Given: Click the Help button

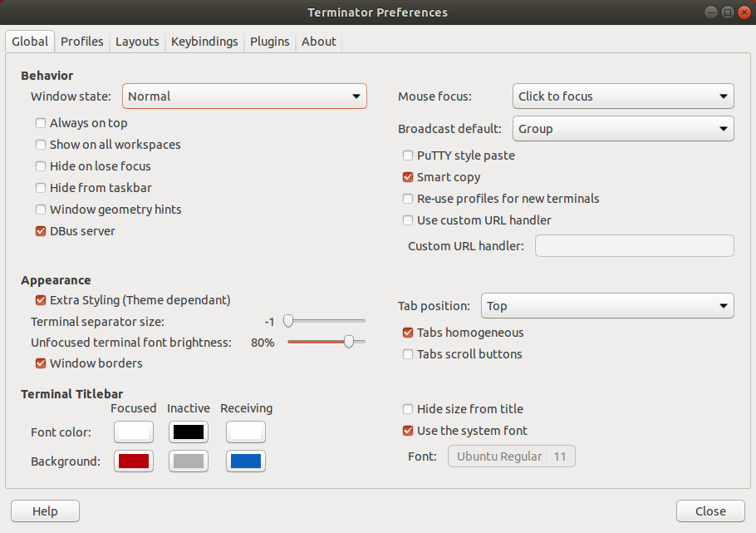Looking at the screenshot, I should tap(46, 511).
